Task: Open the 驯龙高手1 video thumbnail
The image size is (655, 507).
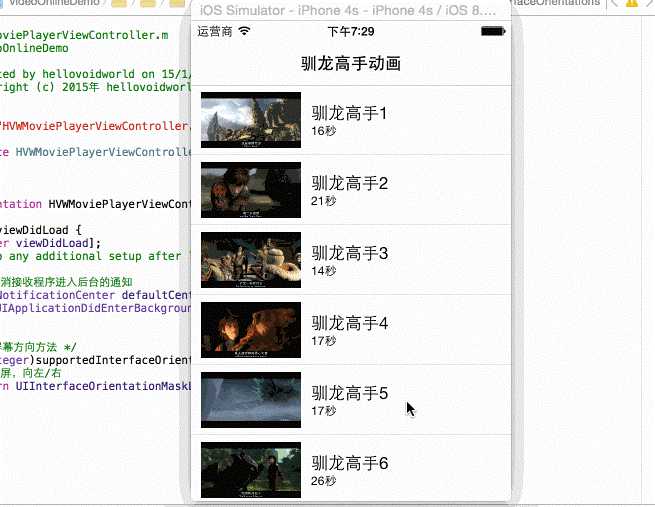Action: 251,120
